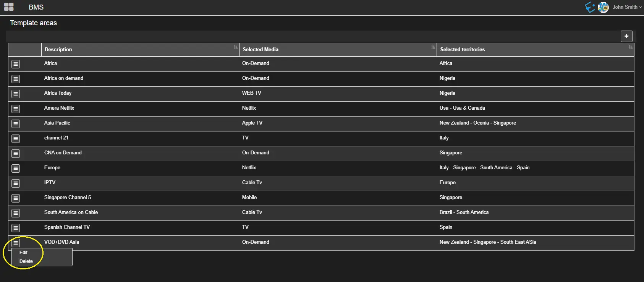Open the BMS app grid icon
This screenshot has height=282, width=644.
(x=9, y=7)
